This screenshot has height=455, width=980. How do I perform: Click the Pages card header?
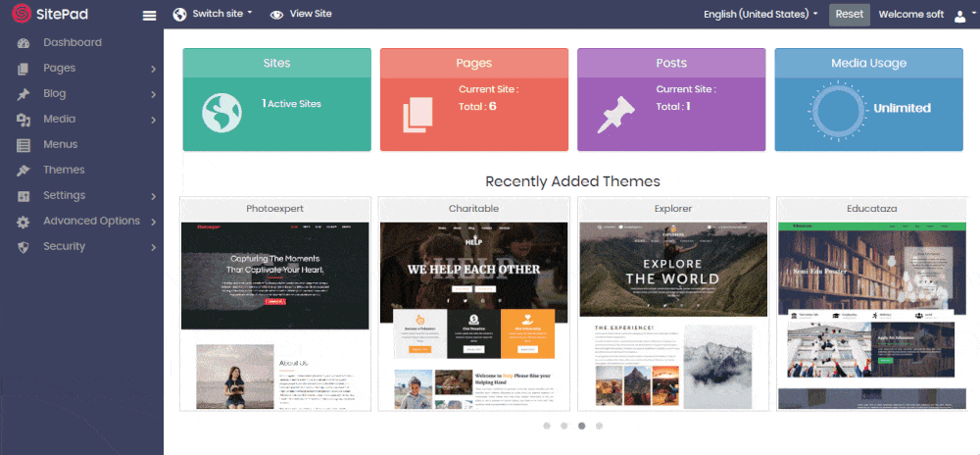[x=474, y=63]
